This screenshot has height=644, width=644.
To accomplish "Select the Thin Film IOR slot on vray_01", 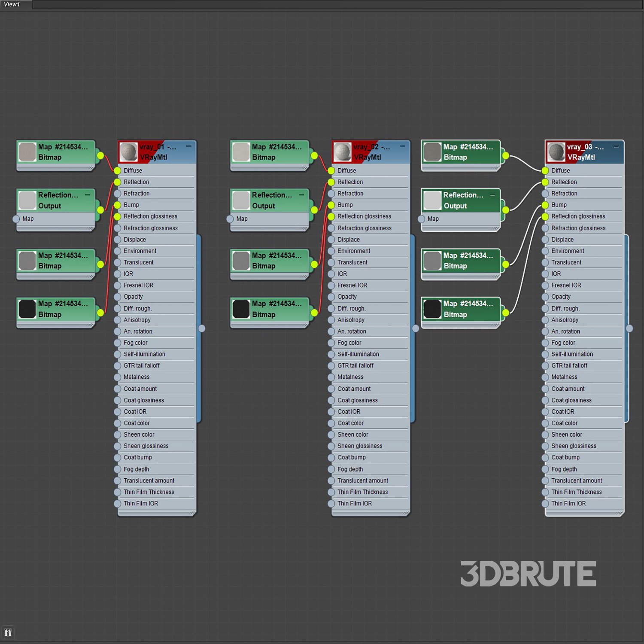I will pos(141,504).
